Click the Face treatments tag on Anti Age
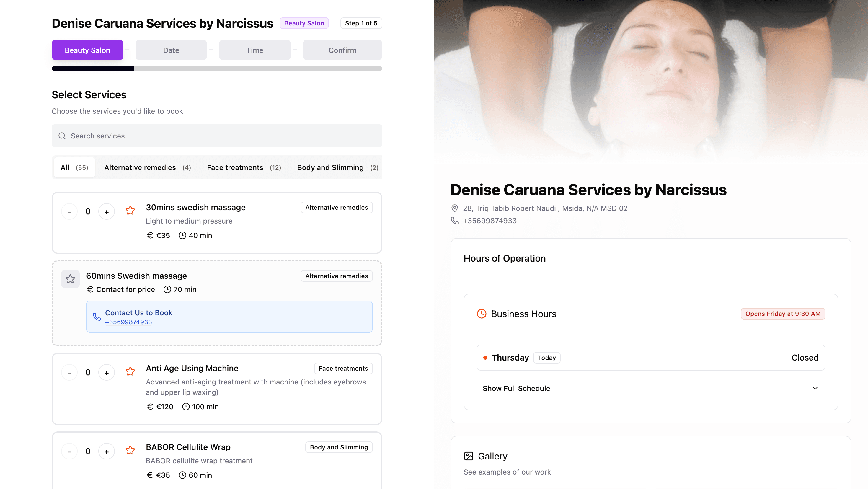This screenshot has width=868, height=489. click(343, 368)
